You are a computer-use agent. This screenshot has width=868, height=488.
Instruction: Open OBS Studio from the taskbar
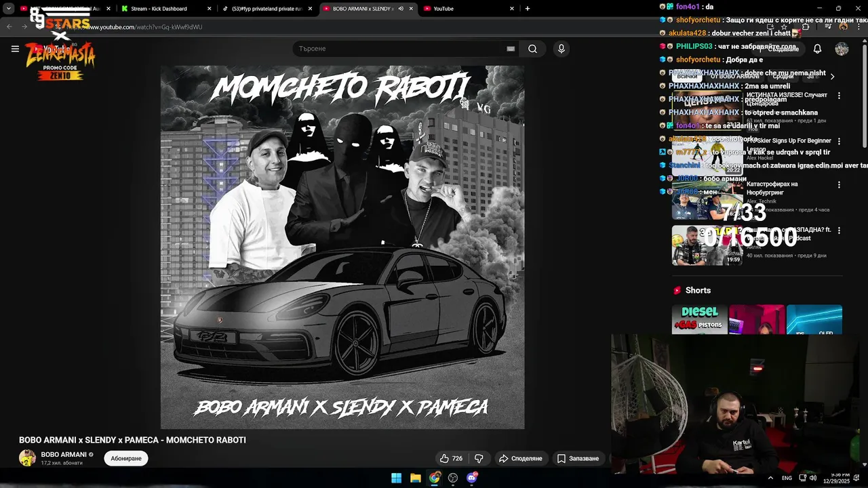click(453, 478)
